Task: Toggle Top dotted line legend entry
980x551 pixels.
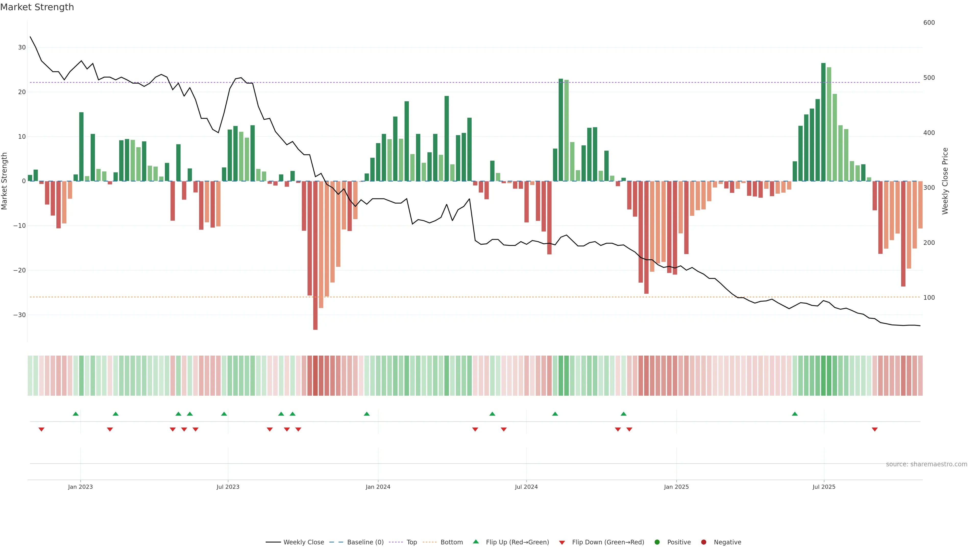Action: [411, 542]
